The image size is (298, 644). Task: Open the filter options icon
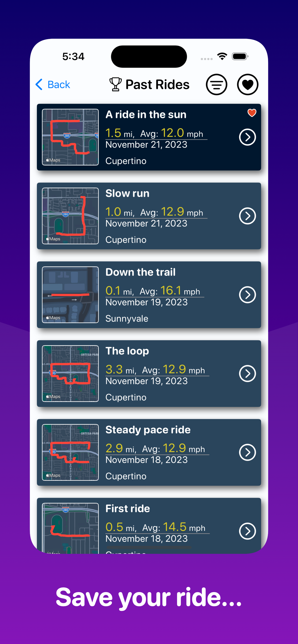[217, 85]
